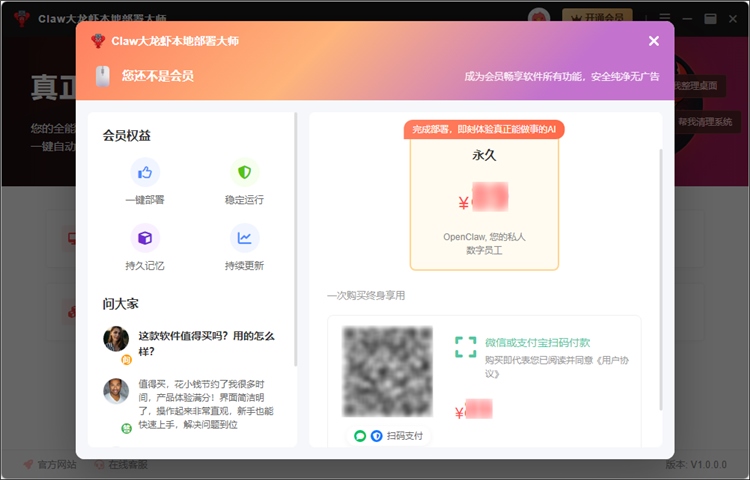Click the WeChat pay icon under QR code
This screenshot has height=480, width=750.
(x=360, y=436)
